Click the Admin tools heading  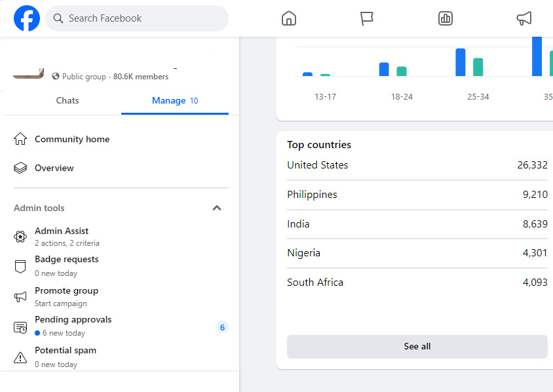(x=39, y=208)
